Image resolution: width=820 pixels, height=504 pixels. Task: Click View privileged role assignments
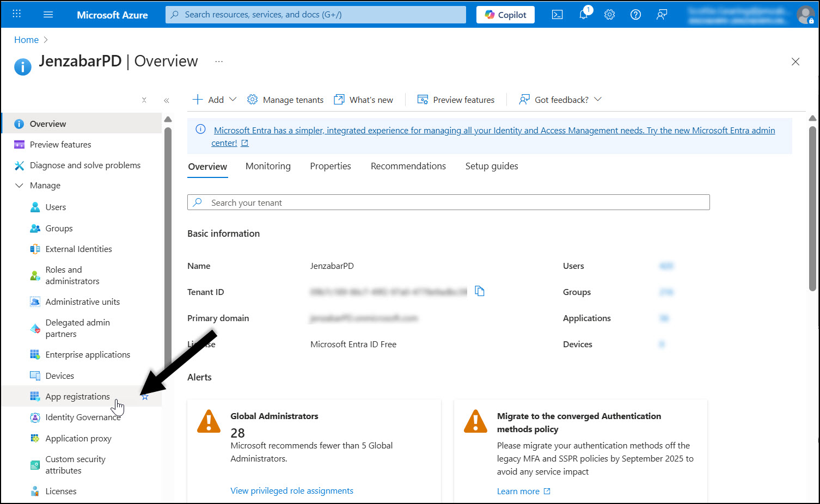(x=292, y=490)
